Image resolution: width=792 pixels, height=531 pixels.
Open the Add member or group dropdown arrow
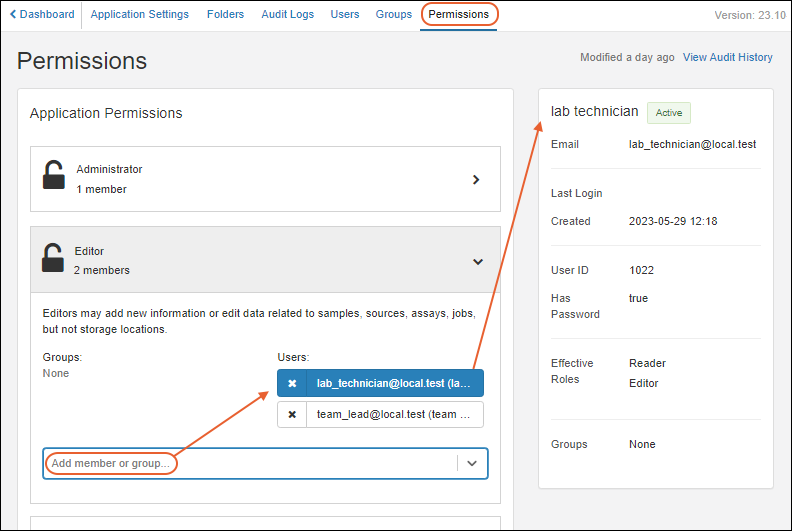472,464
